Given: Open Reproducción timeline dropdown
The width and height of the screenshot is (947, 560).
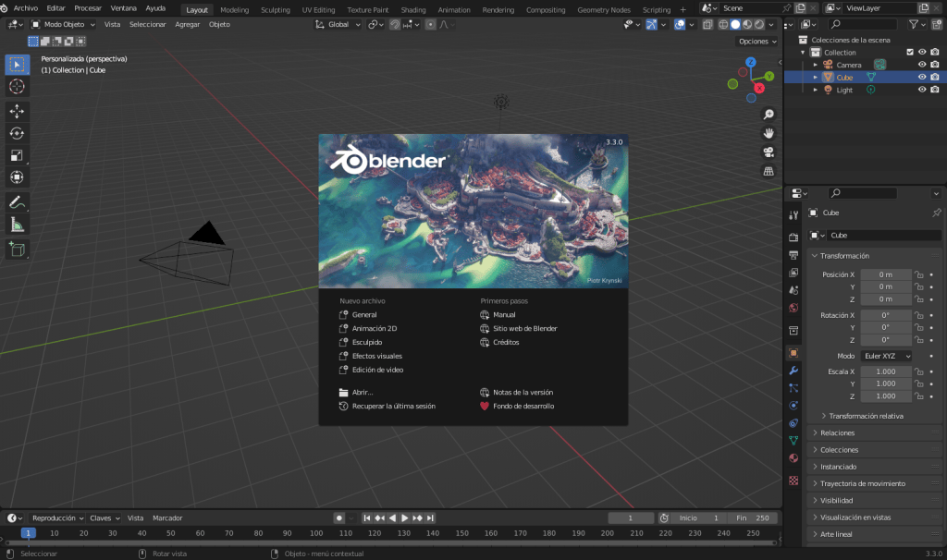Looking at the screenshot, I should point(57,517).
